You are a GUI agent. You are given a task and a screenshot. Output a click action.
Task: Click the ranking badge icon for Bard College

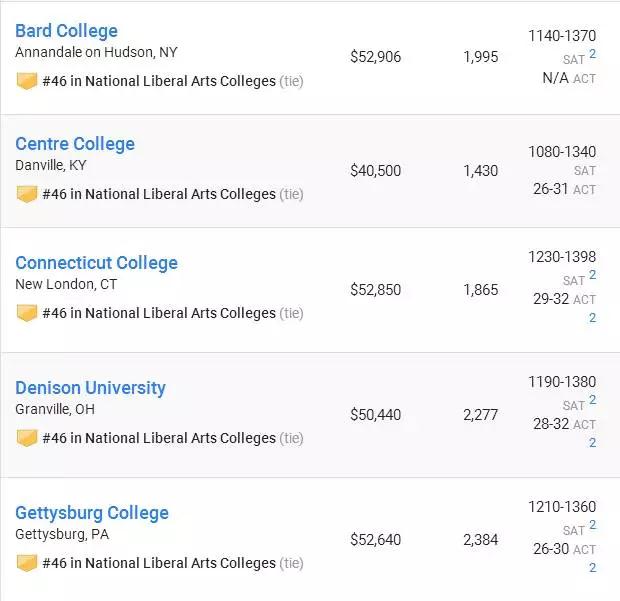27,81
